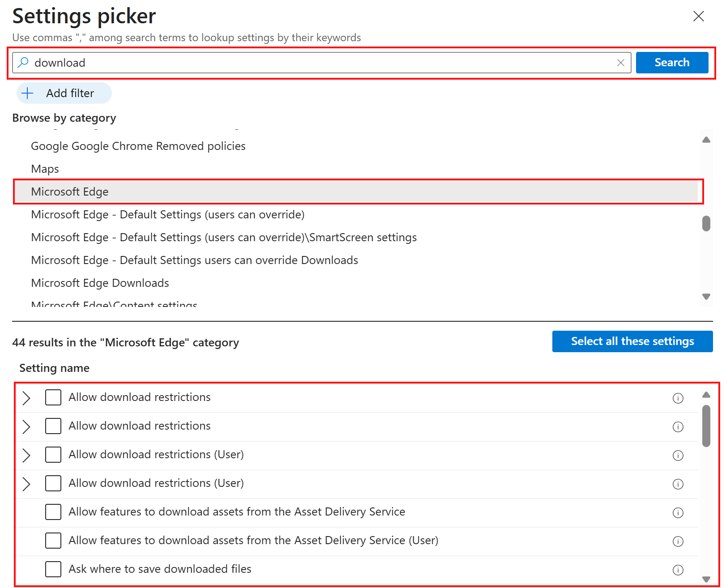Show info for second Allow download restrictions (User)
Image resolution: width=726 pixels, height=588 pixels.
tap(678, 484)
